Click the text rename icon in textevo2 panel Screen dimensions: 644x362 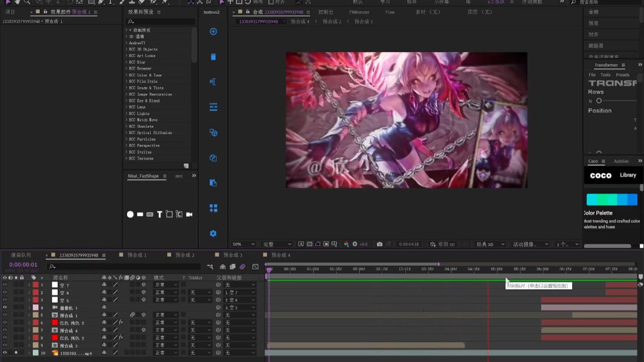click(213, 82)
